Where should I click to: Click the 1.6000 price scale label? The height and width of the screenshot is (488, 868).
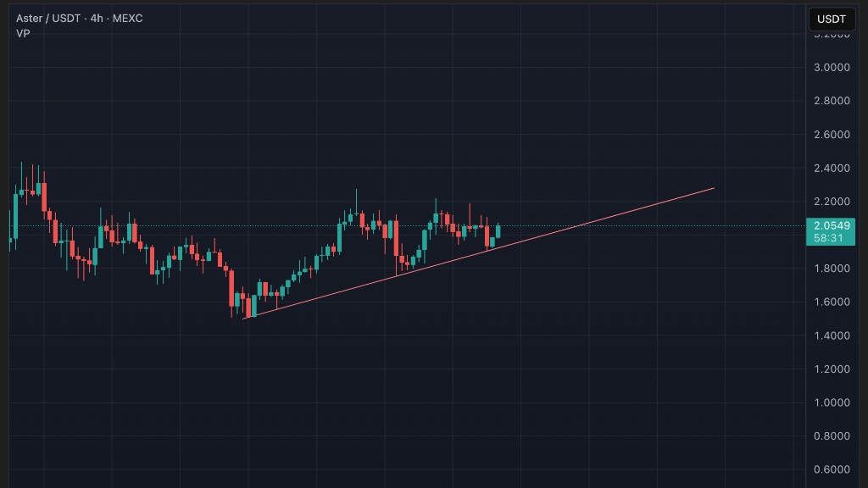coord(831,302)
